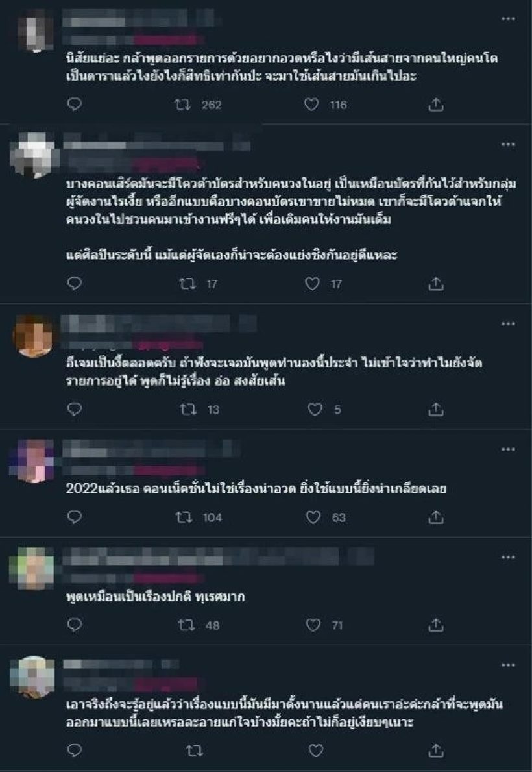This screenshot has height=772, width=532.
Task: Open more options on the 2022 tweet
Action: coord(509,449)
